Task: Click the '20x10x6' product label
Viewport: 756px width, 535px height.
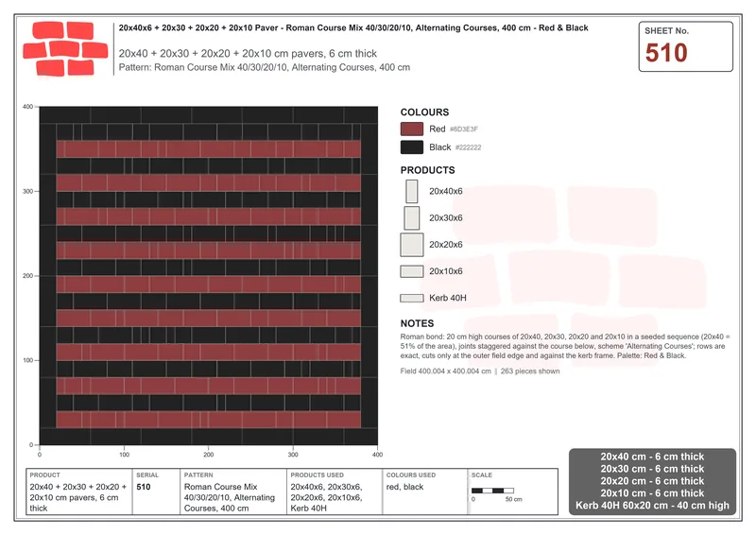Action: click(x=445, y=271)
